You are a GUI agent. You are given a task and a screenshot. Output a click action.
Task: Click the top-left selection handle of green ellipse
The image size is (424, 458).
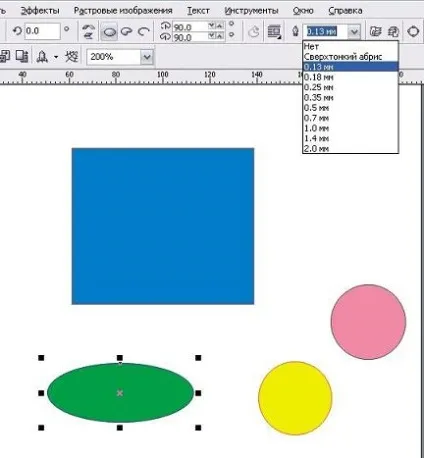click(41, 358)
